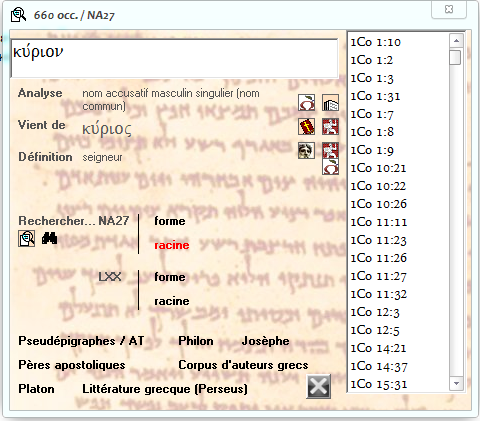The image size is (480, 421).
Task: Click the red runner icon in Vient de row
Action: tap(330, 126)
